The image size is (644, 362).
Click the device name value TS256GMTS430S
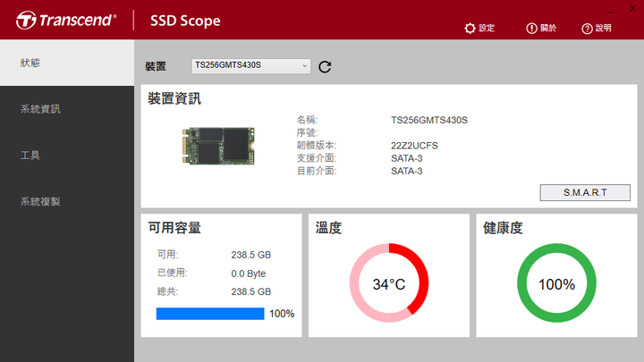pos(429,121)
